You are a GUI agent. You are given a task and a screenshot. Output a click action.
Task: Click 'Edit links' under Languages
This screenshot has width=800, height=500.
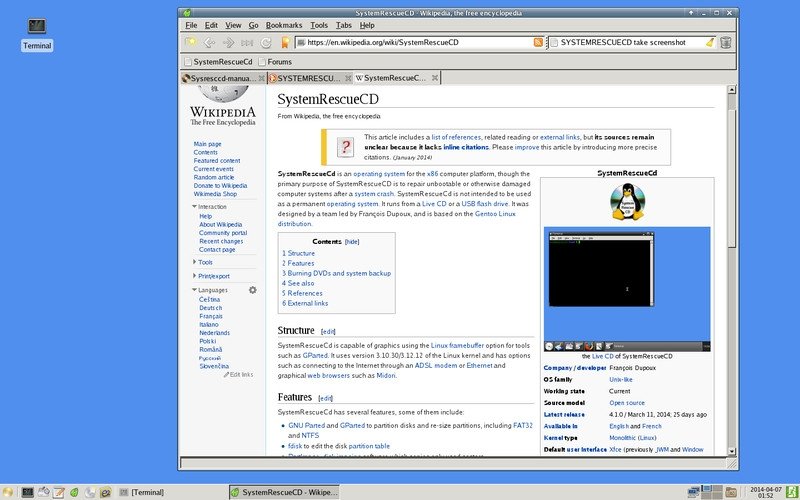coord(238,375)
